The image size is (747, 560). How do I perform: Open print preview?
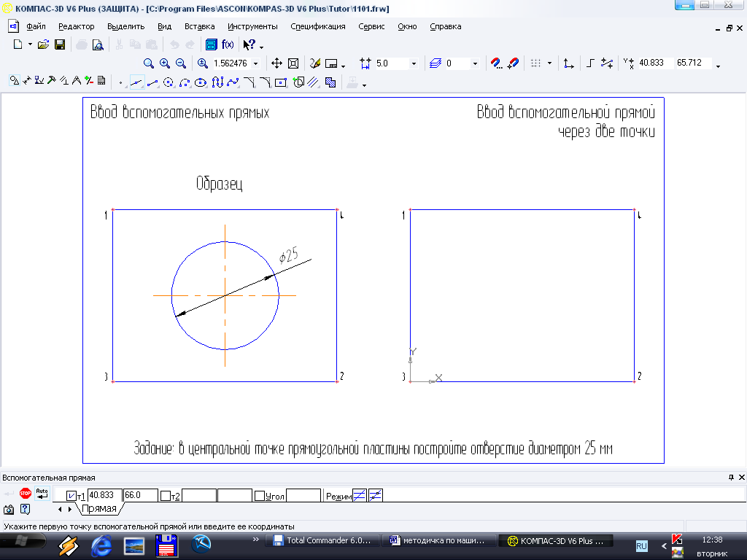coord(98,44)
